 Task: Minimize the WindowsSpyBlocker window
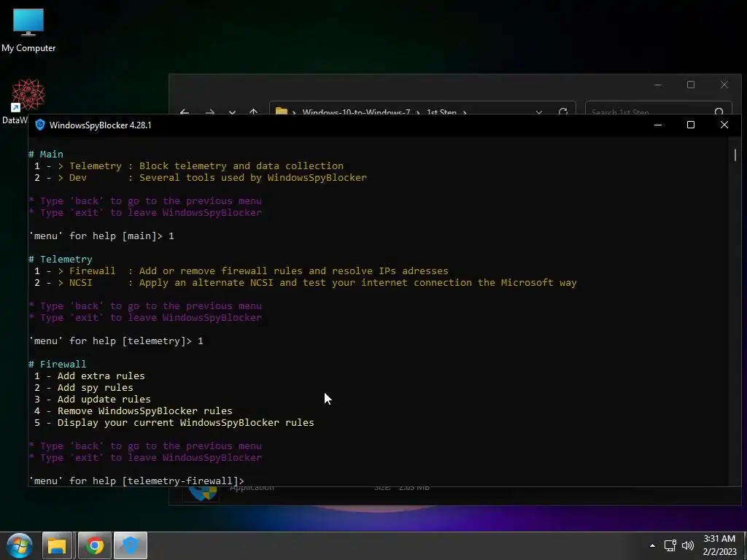(x=658, y=125)
